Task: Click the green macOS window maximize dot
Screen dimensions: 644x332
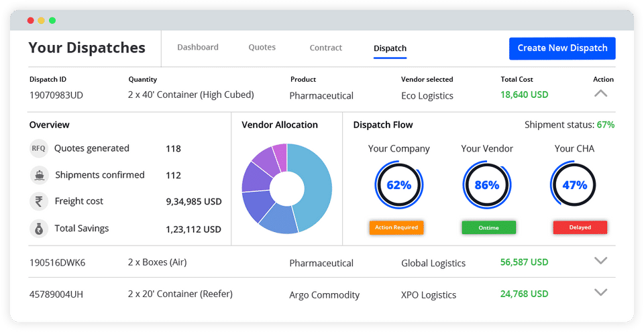Action: pyautogui.click(x=52, y=21)
